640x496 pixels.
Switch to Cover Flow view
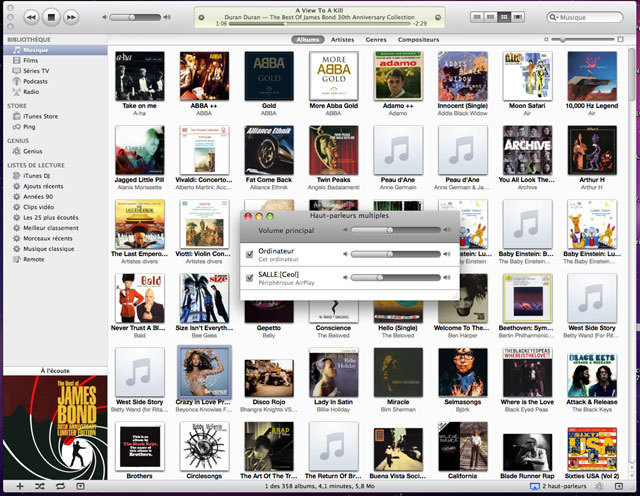pyautogui.click(x=518, y=17)
